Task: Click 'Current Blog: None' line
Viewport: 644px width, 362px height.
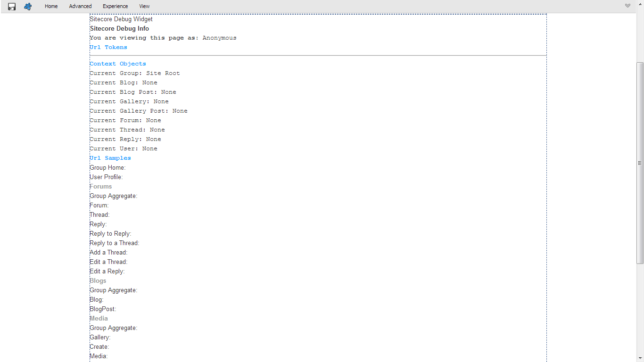Action: coord(124,82)
